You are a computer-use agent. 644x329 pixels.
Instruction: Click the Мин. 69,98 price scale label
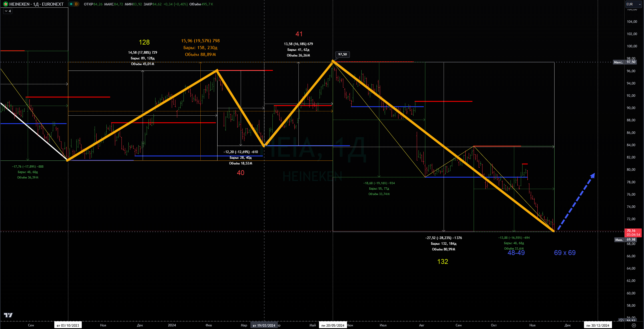(x=625, y=240)
